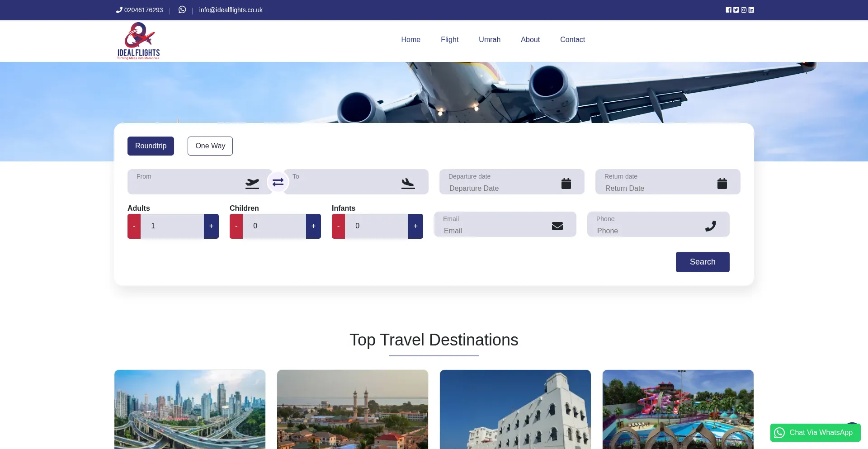Increase the Infants count with plus
The image size is (868, 449).
pos(415,226)
